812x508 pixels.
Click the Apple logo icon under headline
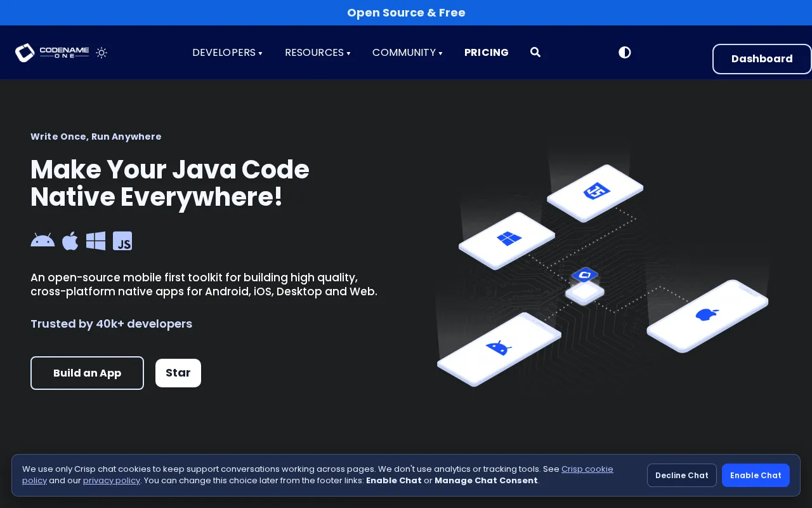coord(70,241)
